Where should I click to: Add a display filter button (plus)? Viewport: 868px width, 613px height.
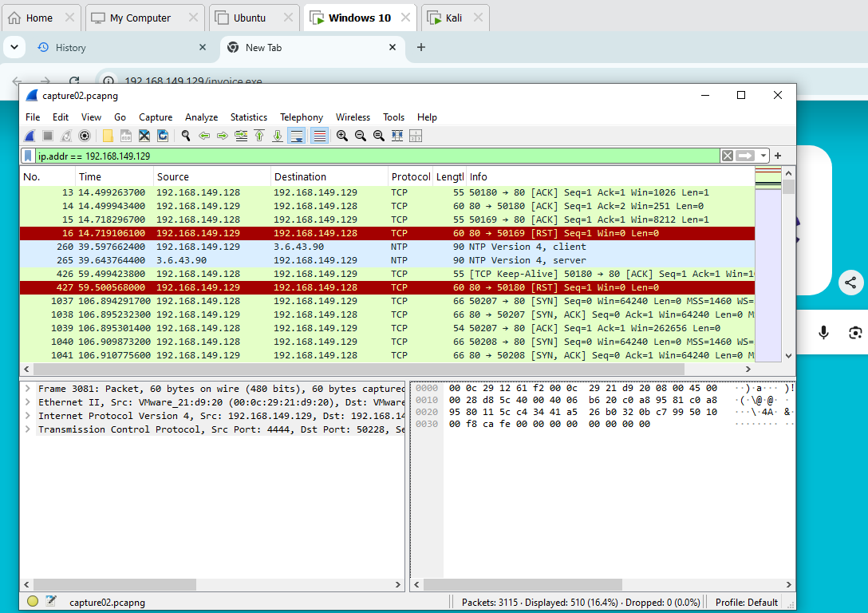pyautogui.click(x=778, y=156)
